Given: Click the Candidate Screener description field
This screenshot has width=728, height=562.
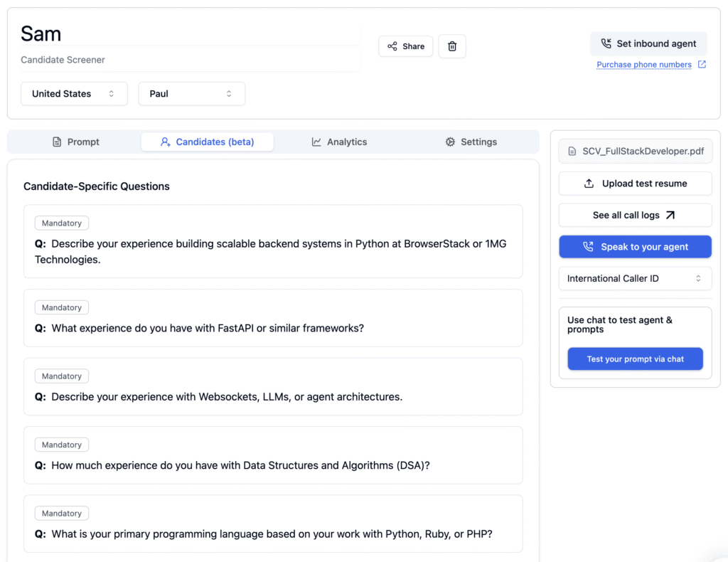Looking at the screenshot, I should tap(190, 60).
